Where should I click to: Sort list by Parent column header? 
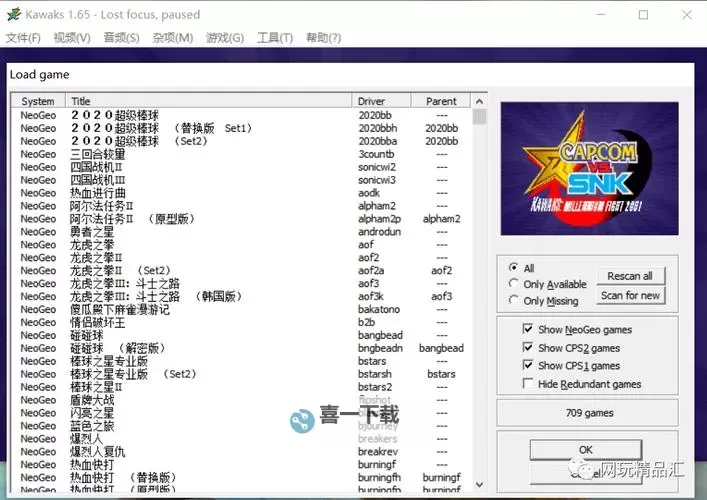441,101
